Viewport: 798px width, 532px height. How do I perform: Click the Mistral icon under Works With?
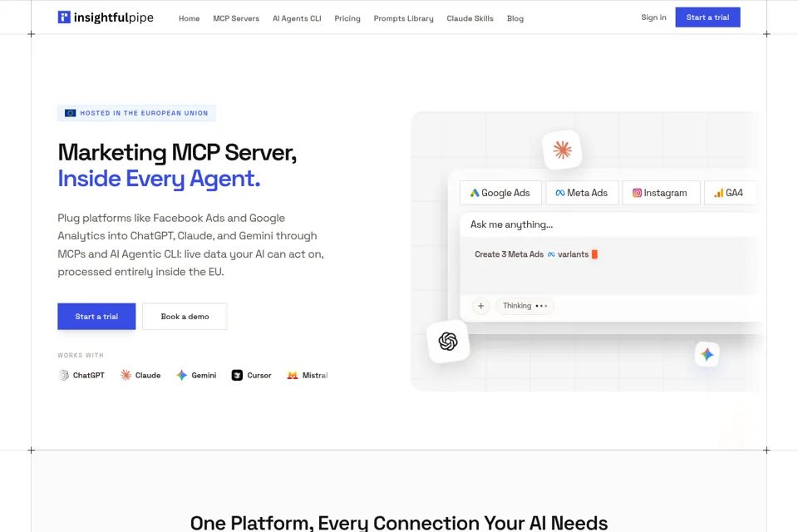click(x=292, y=375)
